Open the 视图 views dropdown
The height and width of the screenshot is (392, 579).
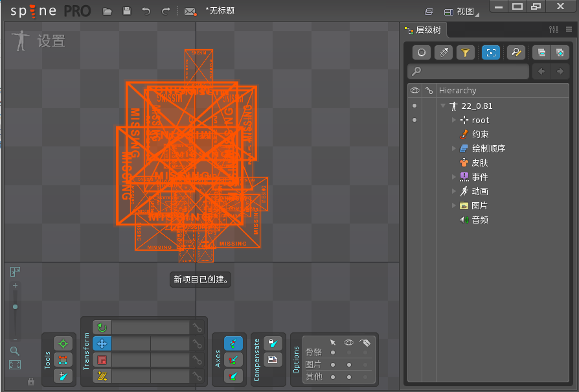coord(461,12)
